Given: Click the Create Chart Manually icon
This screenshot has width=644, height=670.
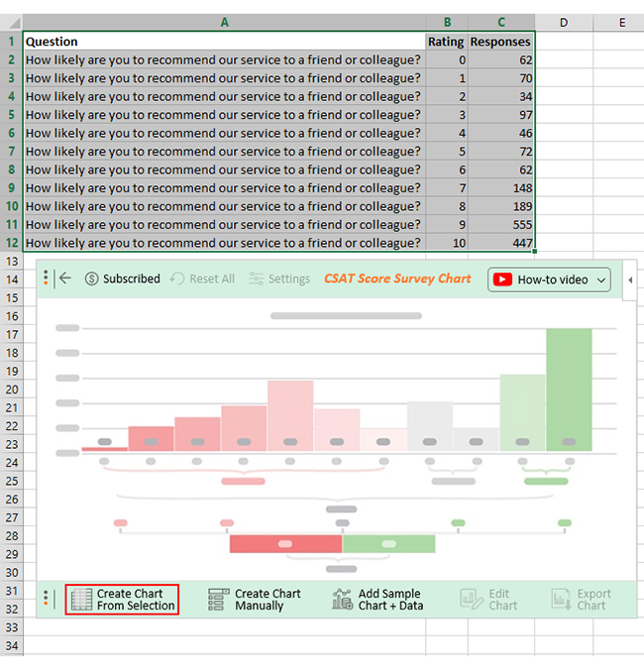Looking at the screenshot, I should tap(219, 599).
